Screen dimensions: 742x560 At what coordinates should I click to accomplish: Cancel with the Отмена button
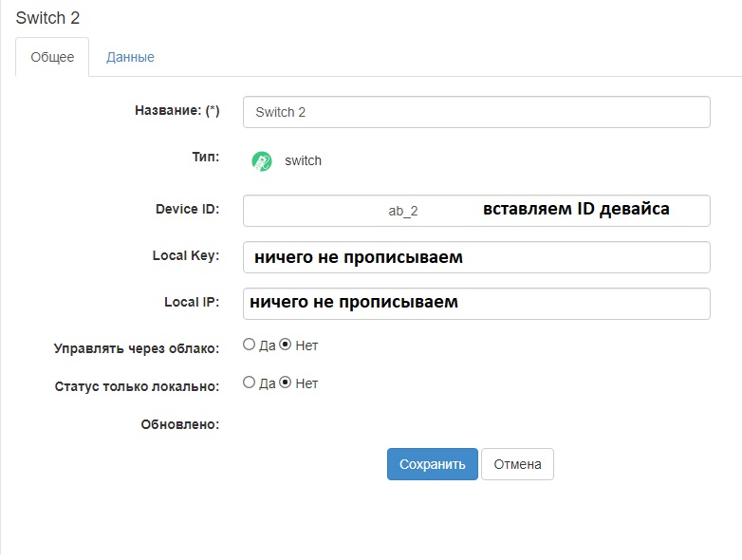click(x=517, y=464)
